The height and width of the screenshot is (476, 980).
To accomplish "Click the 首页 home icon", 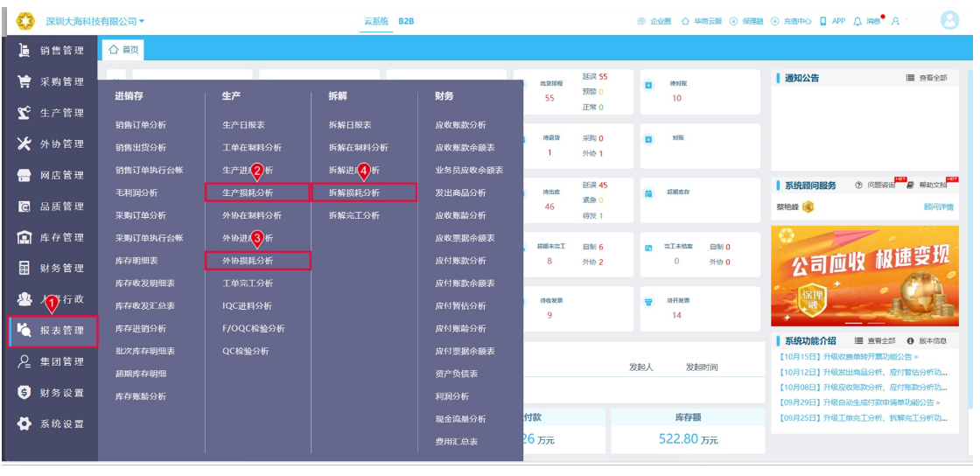I will pyautogui.click(x=113, y=49).
